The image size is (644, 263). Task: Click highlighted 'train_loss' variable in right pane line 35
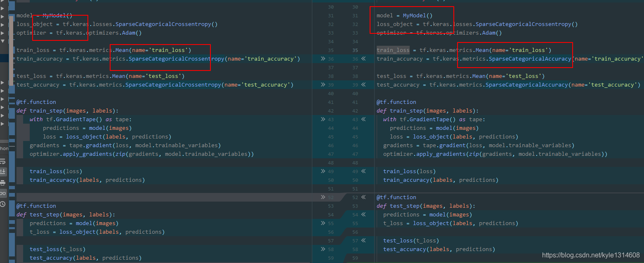tap(393, 50)
